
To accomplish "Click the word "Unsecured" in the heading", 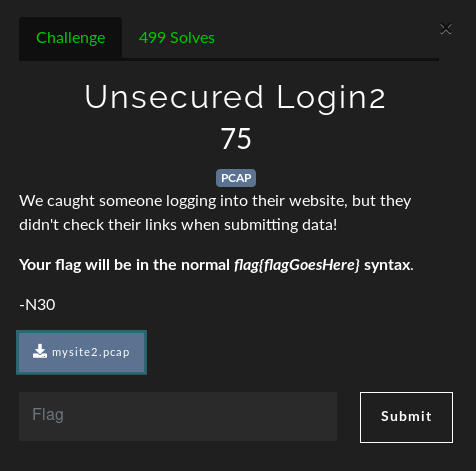I will point(174,97).
